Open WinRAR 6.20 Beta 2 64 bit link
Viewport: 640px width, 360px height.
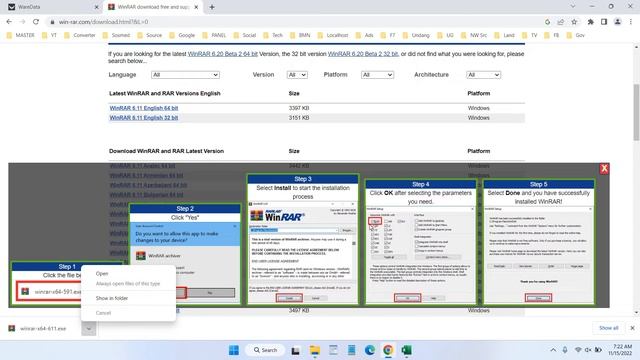tap(222, 54)
